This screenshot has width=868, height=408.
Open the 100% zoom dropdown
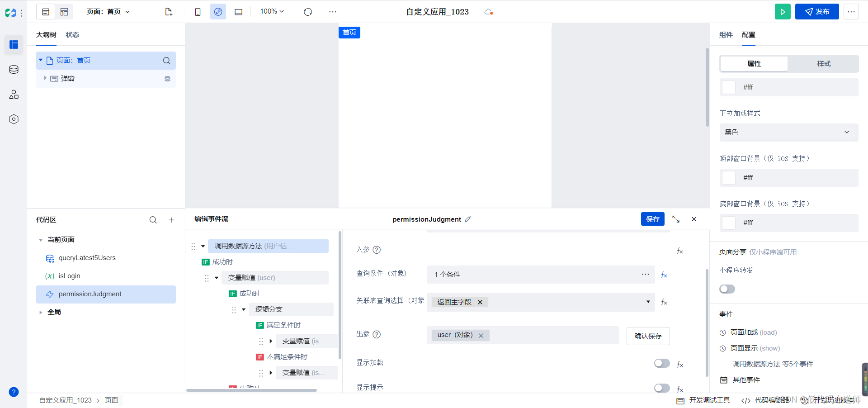click(x=272, y=11)
